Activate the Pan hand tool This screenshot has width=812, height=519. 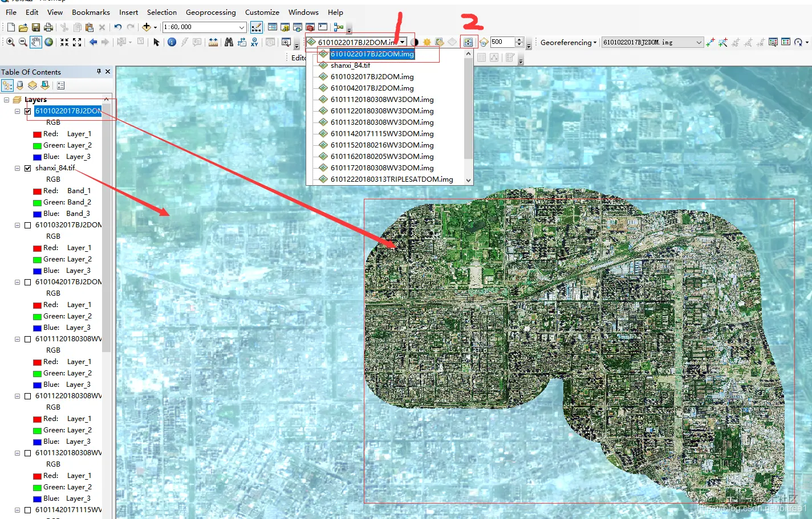click(x=36, y=42)
